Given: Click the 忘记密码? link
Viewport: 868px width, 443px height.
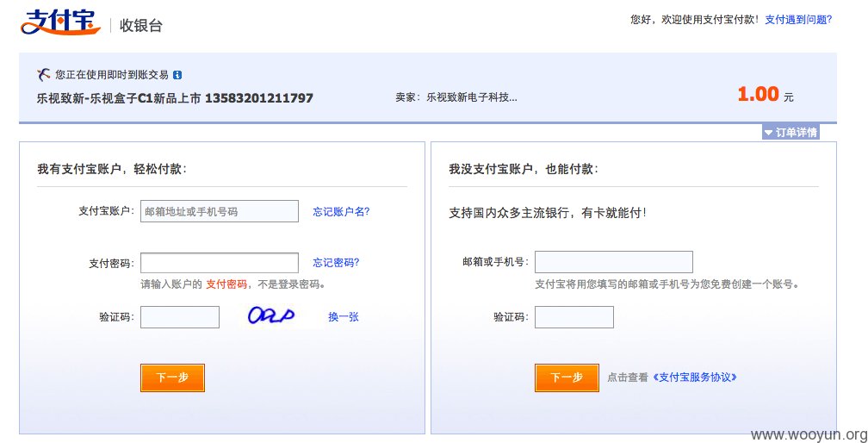Looking at the screenshot, I should (336, 263).
